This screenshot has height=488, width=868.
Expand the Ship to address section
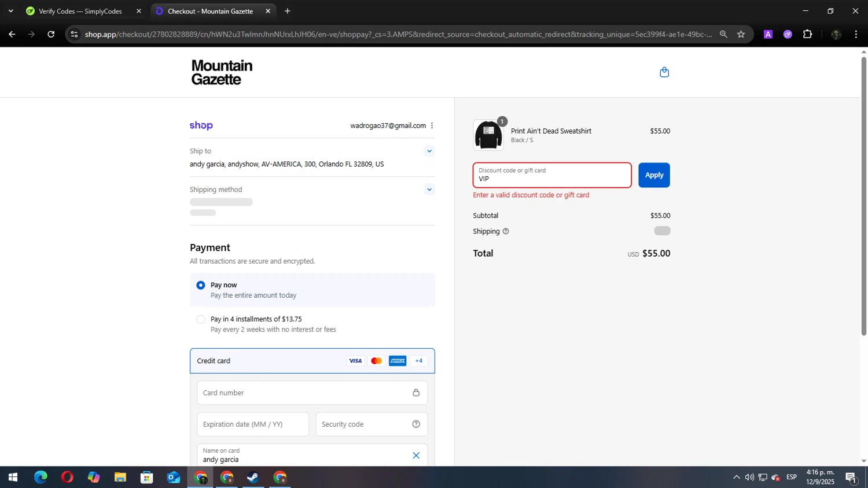click(429, 151)
